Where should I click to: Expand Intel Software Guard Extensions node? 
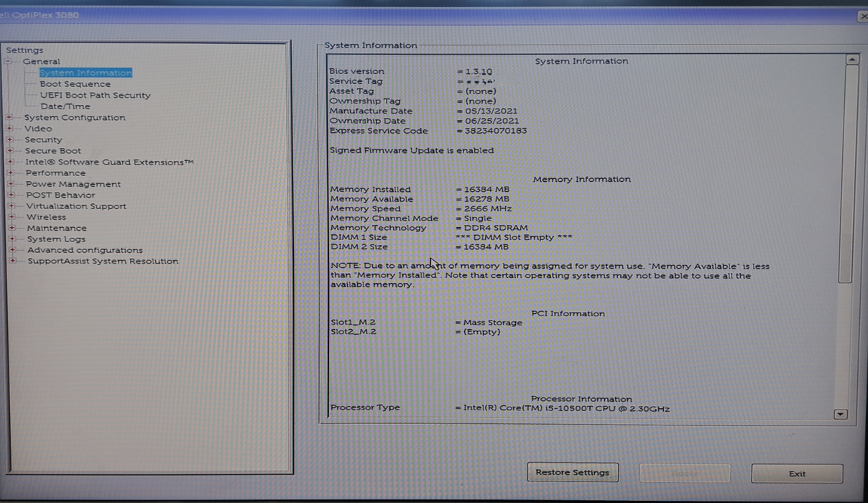(x=11, y=162)
